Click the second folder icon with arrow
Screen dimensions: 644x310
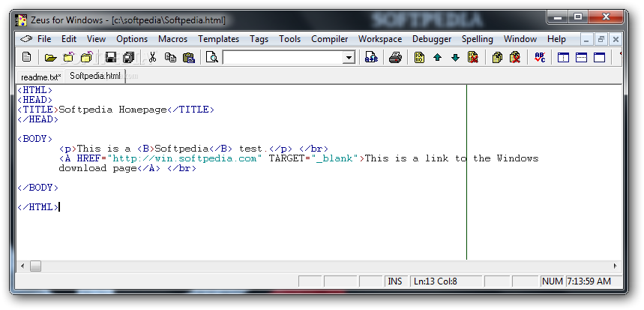pos(68,57)
